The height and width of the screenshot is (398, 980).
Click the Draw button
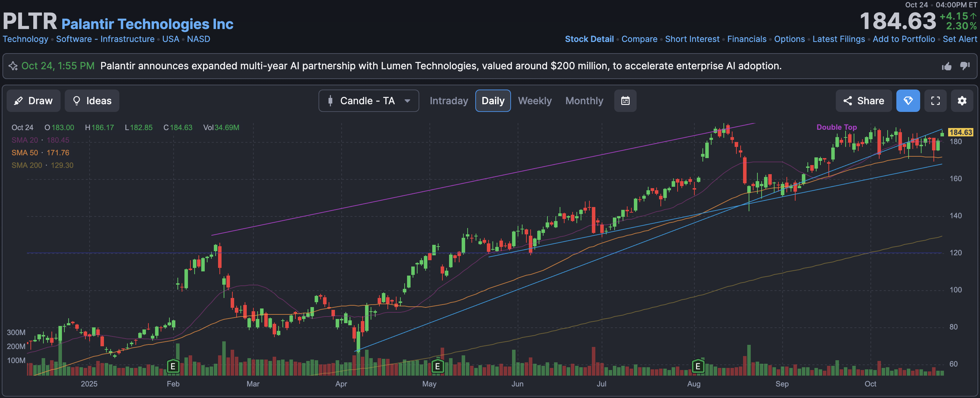pyautogui.click(x=34, y=101)
